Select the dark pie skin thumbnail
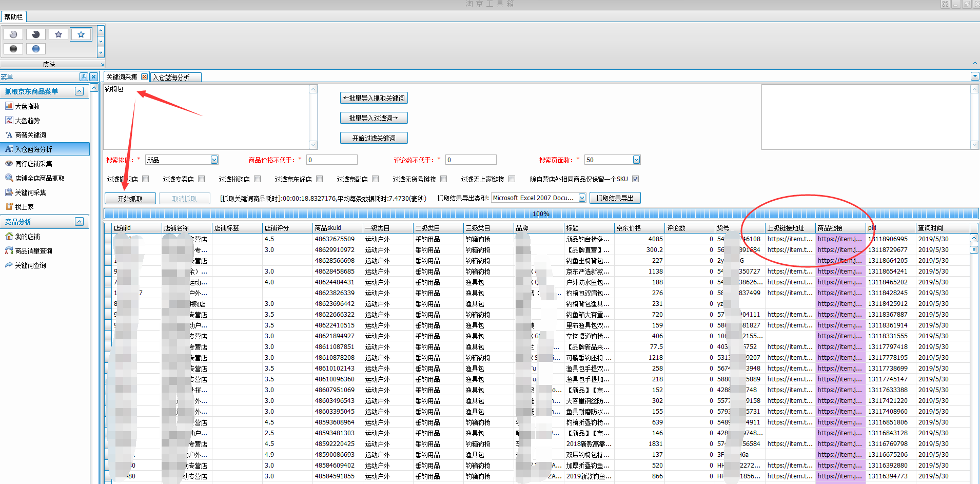This screenshot has width=980, height=484. click(x=36, y=34)
